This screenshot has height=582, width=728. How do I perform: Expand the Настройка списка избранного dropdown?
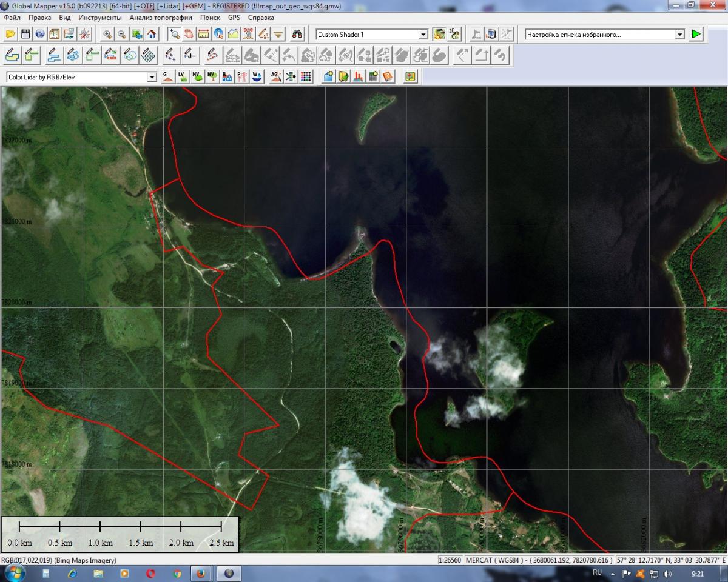point(679,35)
